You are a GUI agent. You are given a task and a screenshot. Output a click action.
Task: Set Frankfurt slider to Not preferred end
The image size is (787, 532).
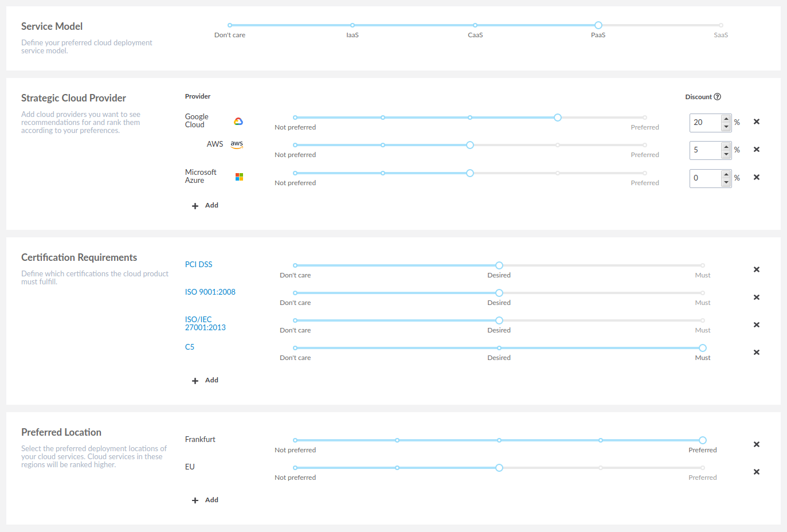295,440
